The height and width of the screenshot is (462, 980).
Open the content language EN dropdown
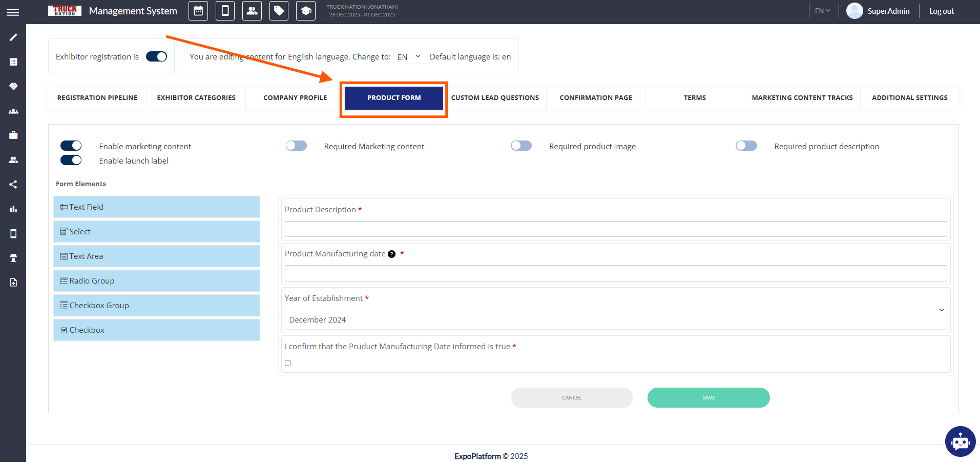click(409, 57)
